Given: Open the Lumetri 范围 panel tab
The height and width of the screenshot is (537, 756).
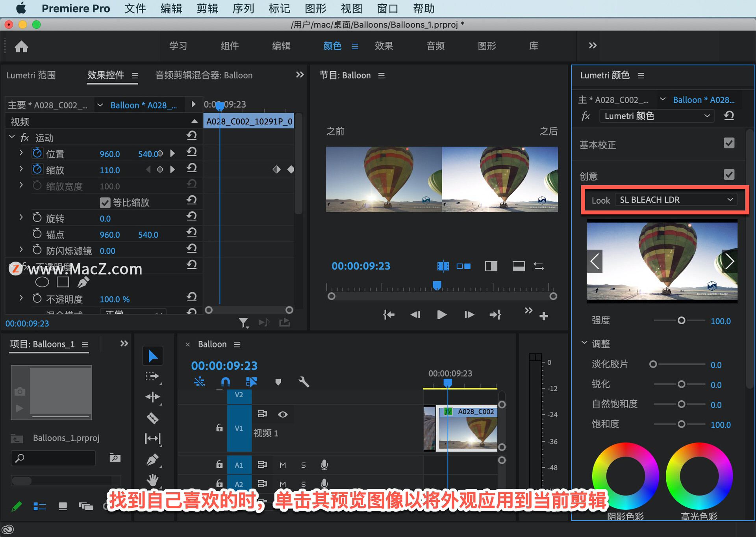Looking at the screenshot, I should tap(31, 75).
